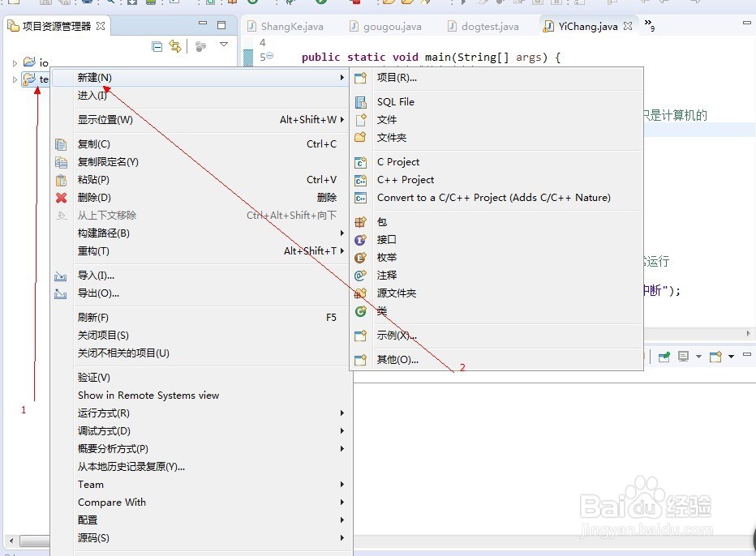Switch to dogtest.java editor tab
This screenshot has width=756, height=556.
click(483, 27)
